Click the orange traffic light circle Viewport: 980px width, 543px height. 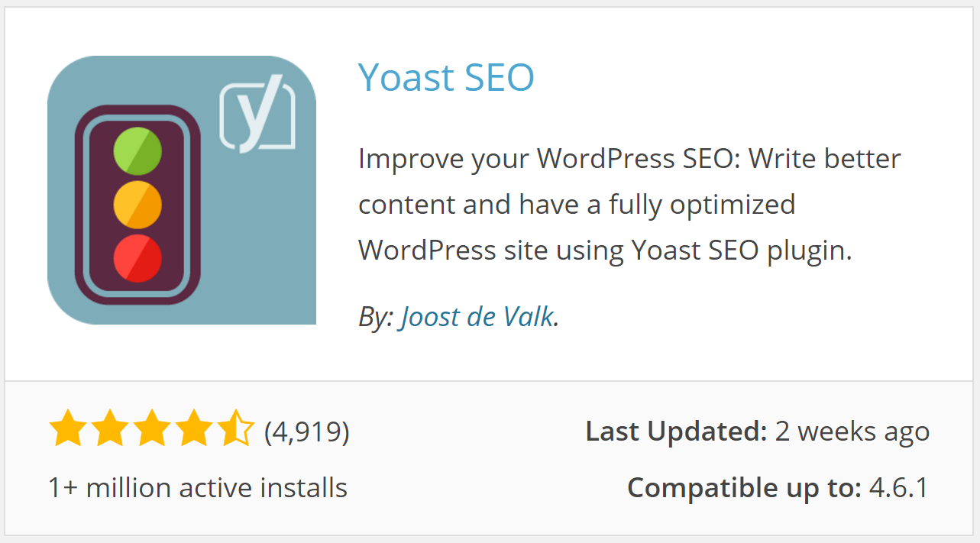137,205
